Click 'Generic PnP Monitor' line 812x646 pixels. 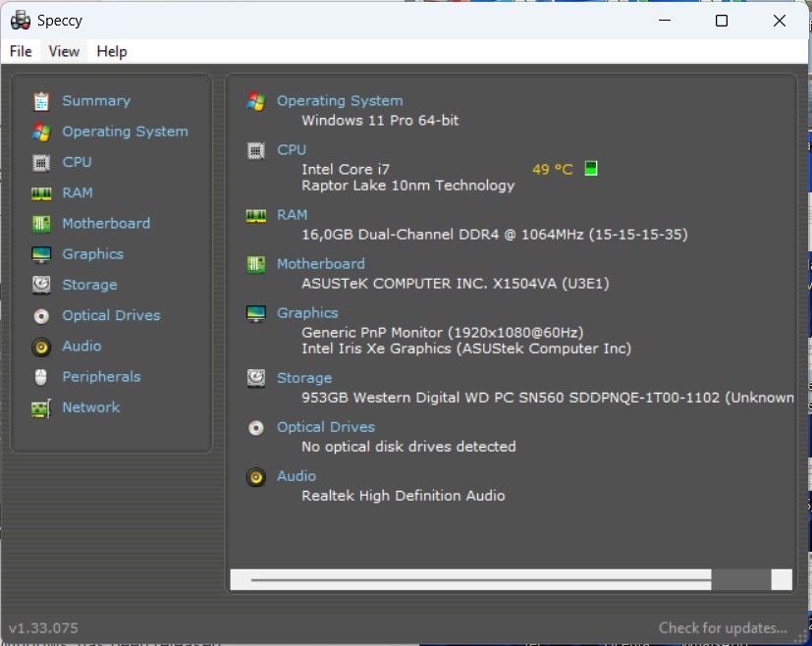442,332
